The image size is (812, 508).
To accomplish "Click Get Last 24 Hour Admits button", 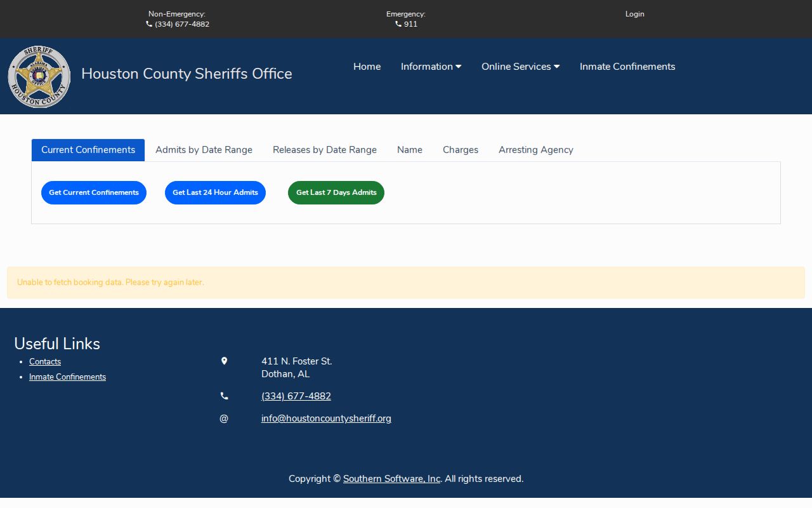I will click(x=215, y=192).
